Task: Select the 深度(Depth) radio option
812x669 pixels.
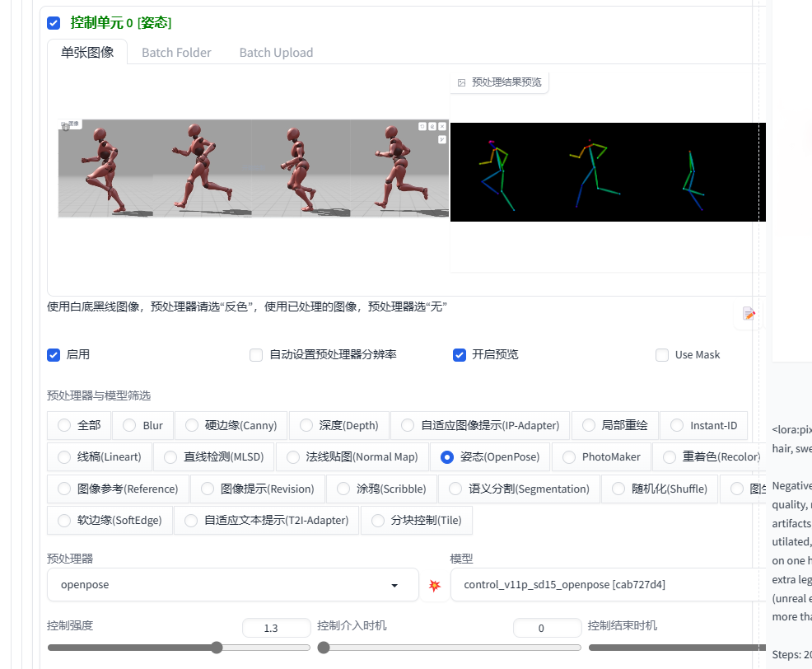Action: pos(306,425)
